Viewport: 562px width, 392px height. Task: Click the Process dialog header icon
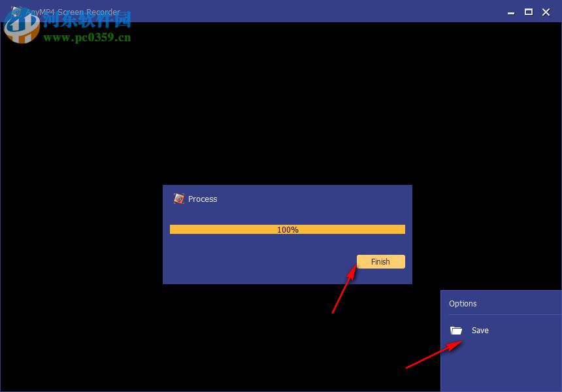(x=178, y=199)
